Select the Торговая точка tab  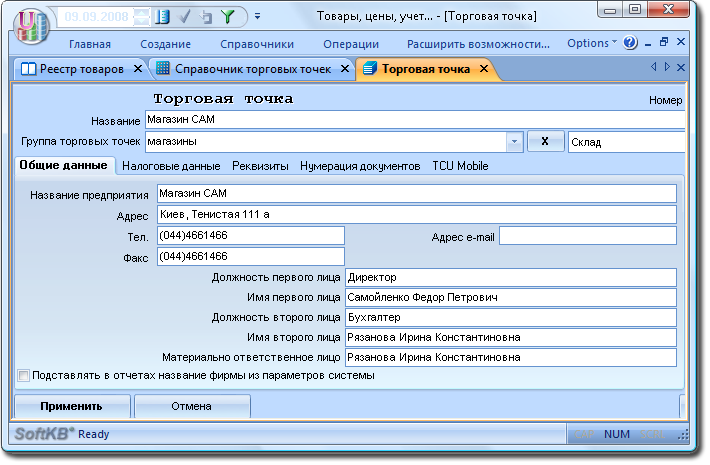tap(426, 69)
